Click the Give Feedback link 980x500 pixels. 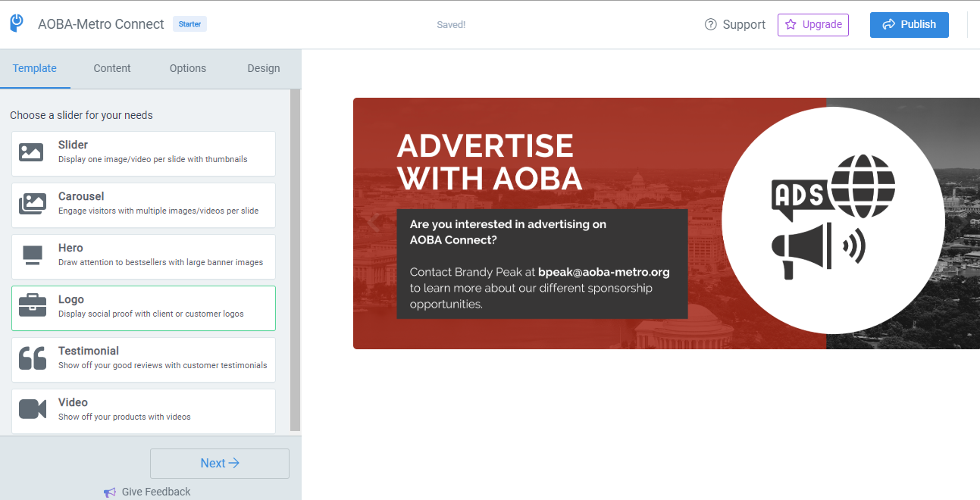147,492
